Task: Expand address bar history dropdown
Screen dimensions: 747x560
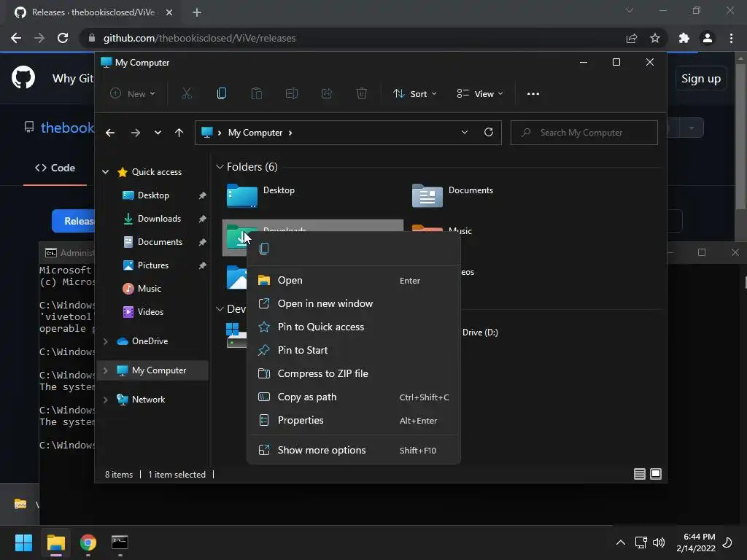Action: click(x=465, y=133)
